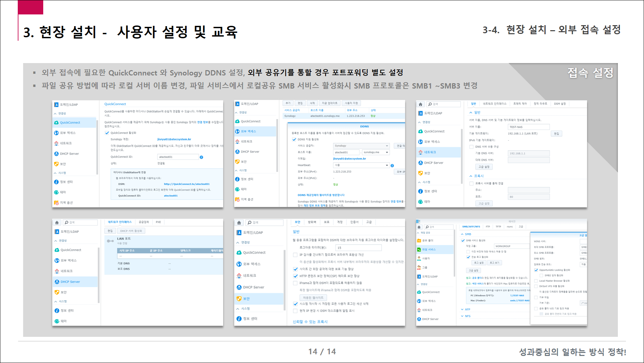
Task: Select the 사용자 user icon in sidebar
Action: point(419,258)
